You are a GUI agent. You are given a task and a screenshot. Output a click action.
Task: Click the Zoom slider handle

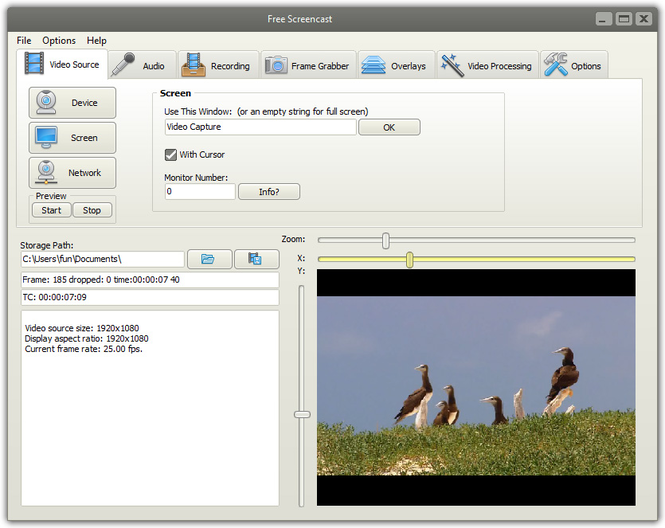(386, 240)
